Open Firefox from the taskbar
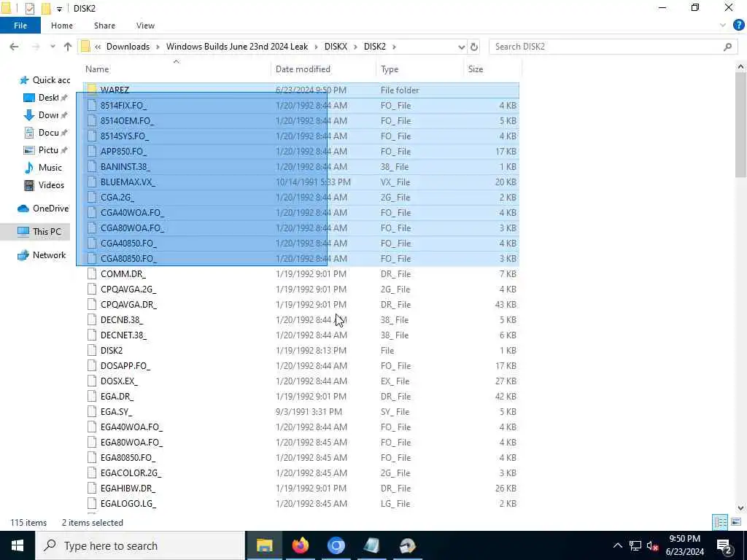Screen dimensions: 747x560 coord(300,545)
